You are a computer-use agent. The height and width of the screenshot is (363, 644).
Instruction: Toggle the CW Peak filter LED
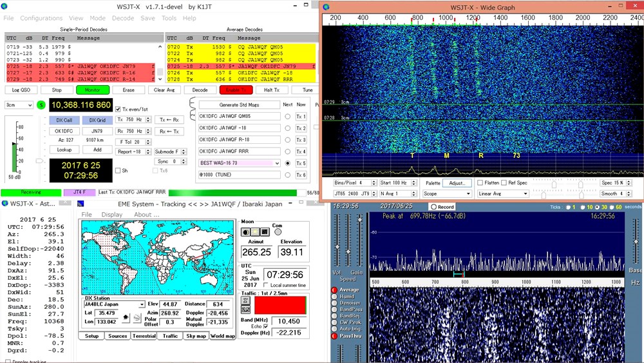click(334, 322)
